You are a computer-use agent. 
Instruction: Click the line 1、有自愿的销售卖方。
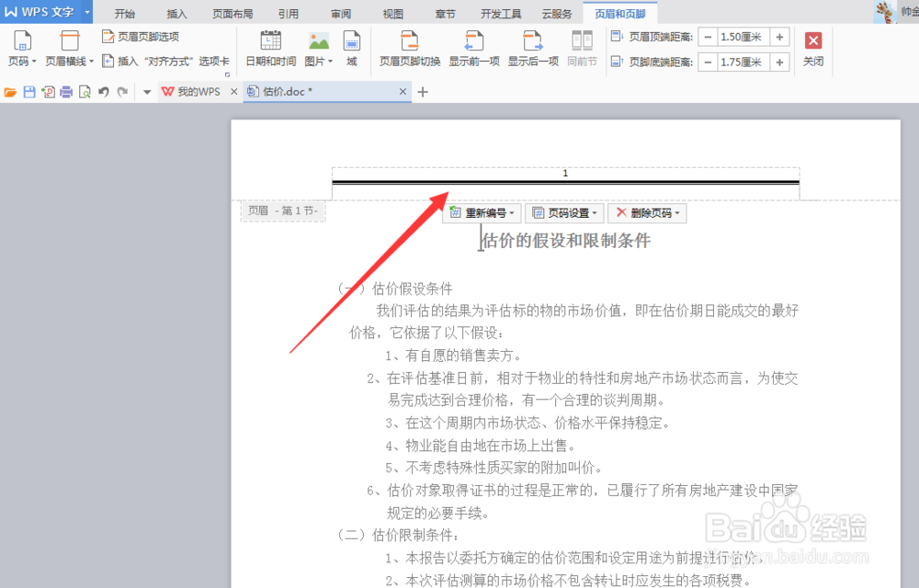pos(453,356)
